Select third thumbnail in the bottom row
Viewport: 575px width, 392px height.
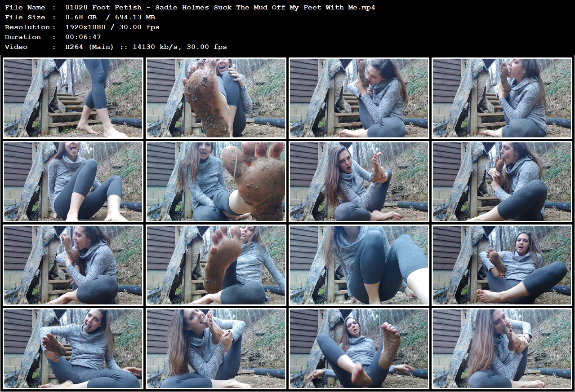pos(359,348)
